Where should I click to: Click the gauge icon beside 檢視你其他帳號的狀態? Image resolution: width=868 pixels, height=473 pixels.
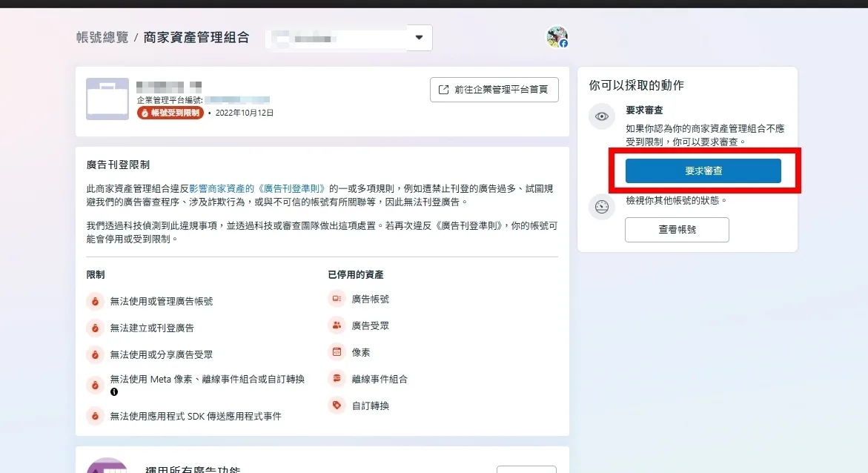(x=602, y=207)
